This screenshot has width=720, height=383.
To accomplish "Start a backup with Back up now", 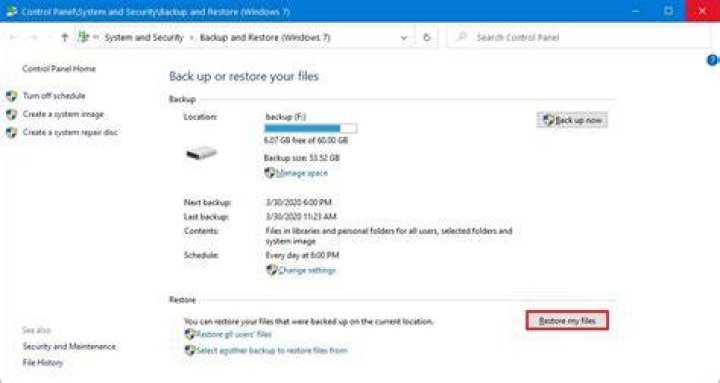I will tap(572, 120).
